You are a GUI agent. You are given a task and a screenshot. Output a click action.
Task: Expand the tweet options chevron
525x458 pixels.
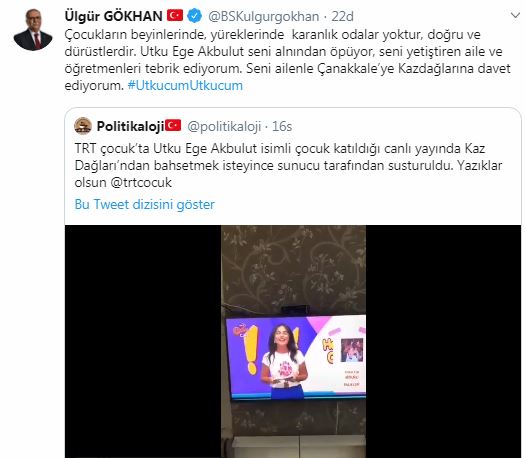[x=515, y=15]
